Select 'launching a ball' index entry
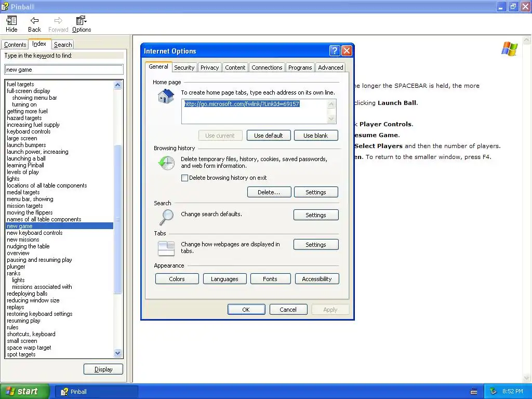 [x=26, y=158]
